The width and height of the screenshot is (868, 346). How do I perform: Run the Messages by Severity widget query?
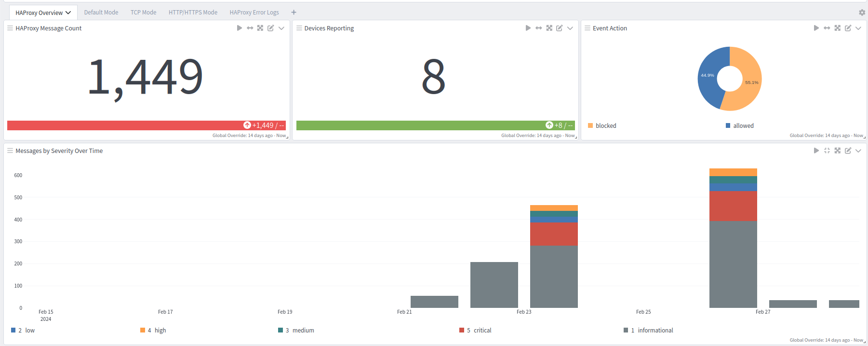(816, 151)
